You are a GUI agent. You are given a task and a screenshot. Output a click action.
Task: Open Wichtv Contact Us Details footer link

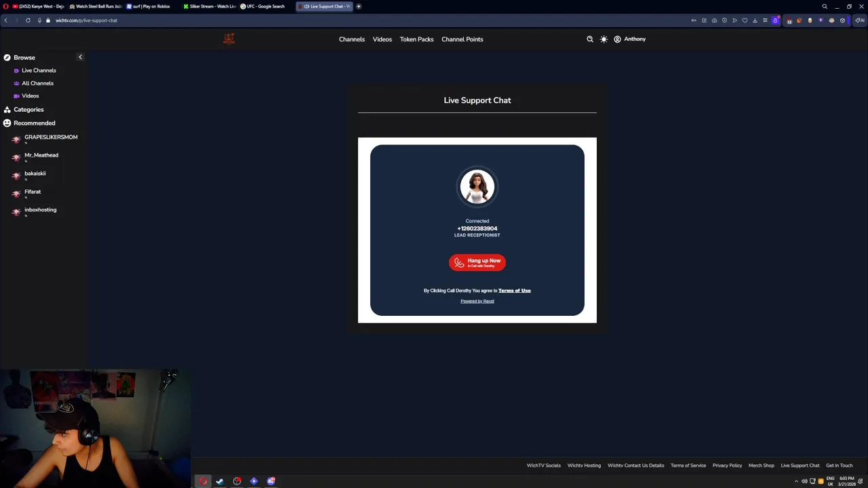coord(636,466)
